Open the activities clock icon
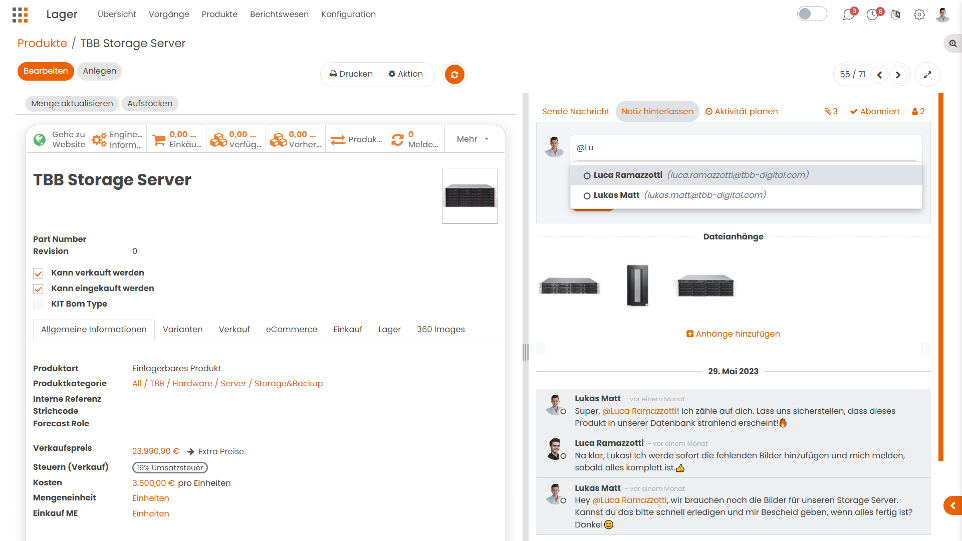 [872, 15]
